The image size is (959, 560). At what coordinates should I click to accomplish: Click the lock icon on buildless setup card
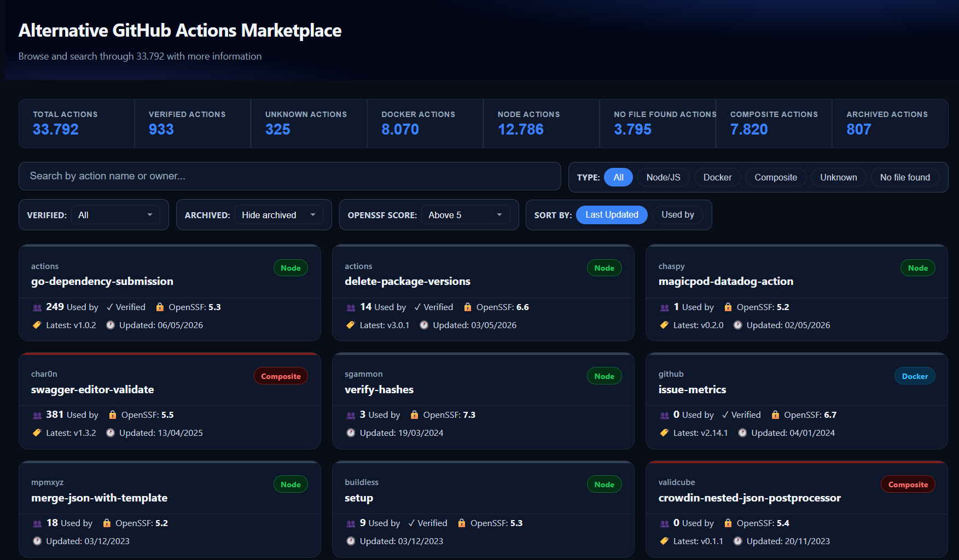tap(462, 523)
